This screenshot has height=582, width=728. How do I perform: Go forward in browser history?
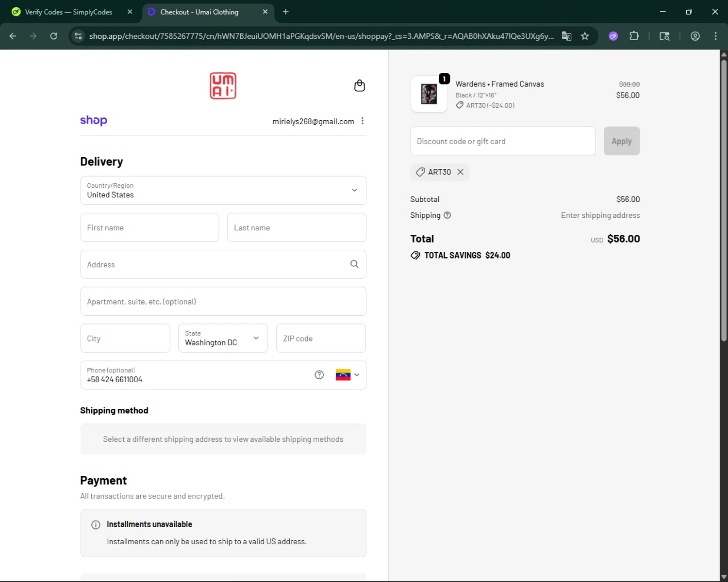click(x=33, y=36)
